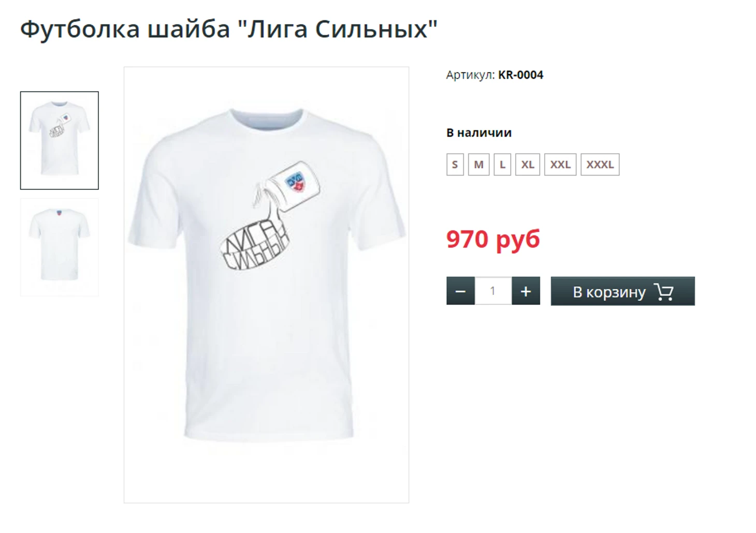Image resolution: width=756 pixels, height=533 pixels.
Task: Select the XL size box
Action: (x=528, y=165)
